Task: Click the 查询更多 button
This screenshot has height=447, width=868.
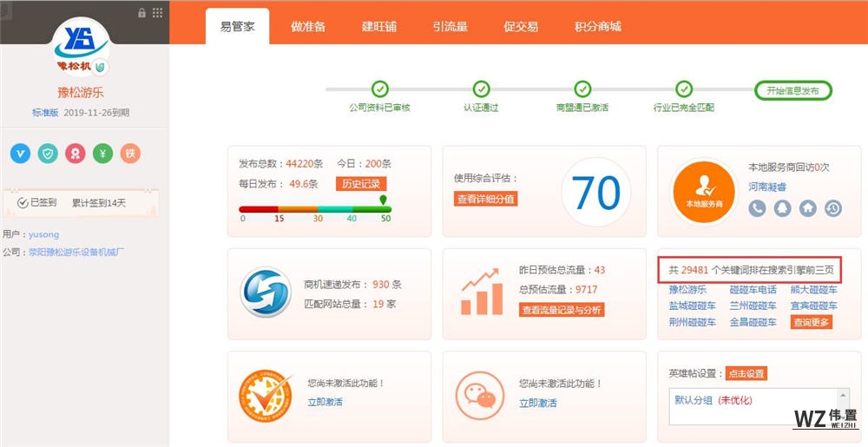Action: (812, 322)
